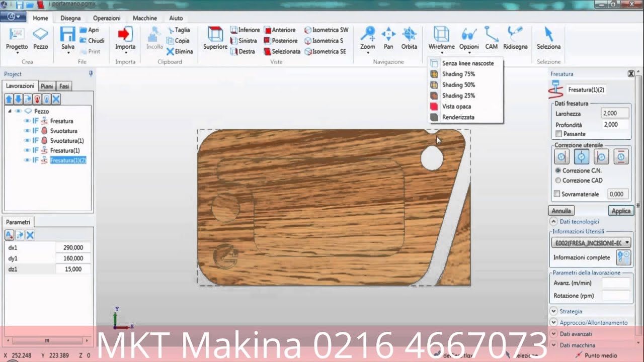Click the Larghezza value field

pyautogui.click(x=615, y=114)
